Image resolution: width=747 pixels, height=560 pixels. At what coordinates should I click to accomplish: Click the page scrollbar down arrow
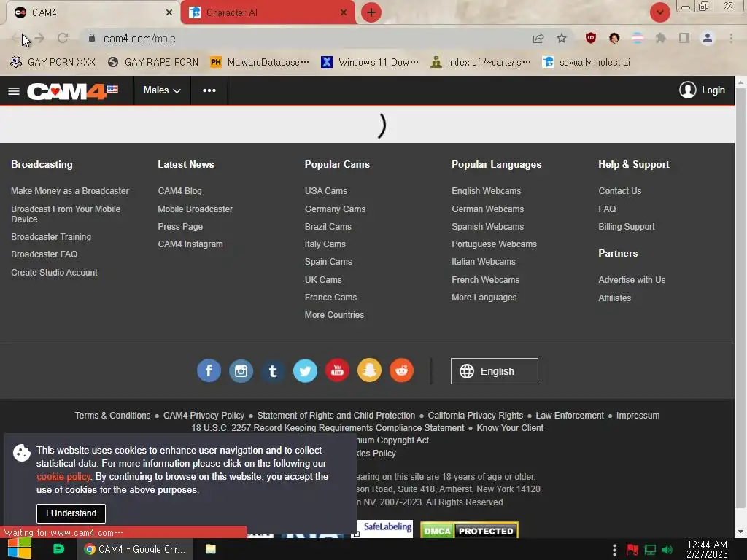tap(741, 532)
